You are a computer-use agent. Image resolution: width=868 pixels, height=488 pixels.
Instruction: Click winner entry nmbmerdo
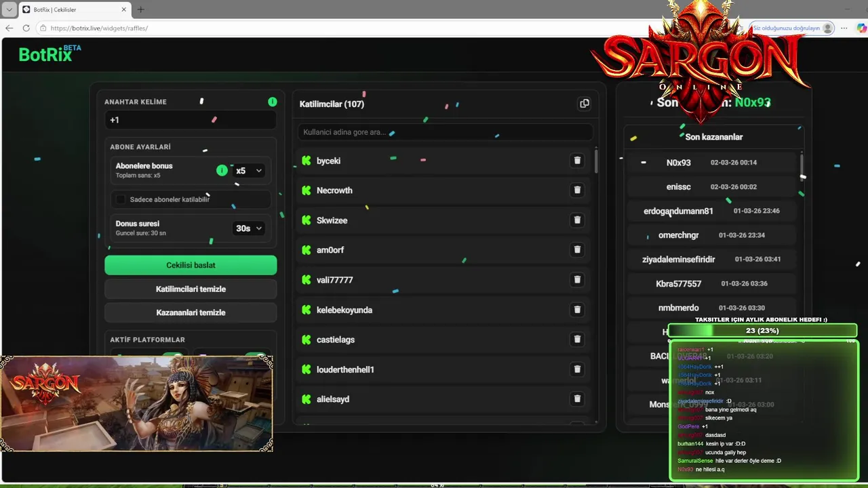pyautogui.click(x=711, y=308)
